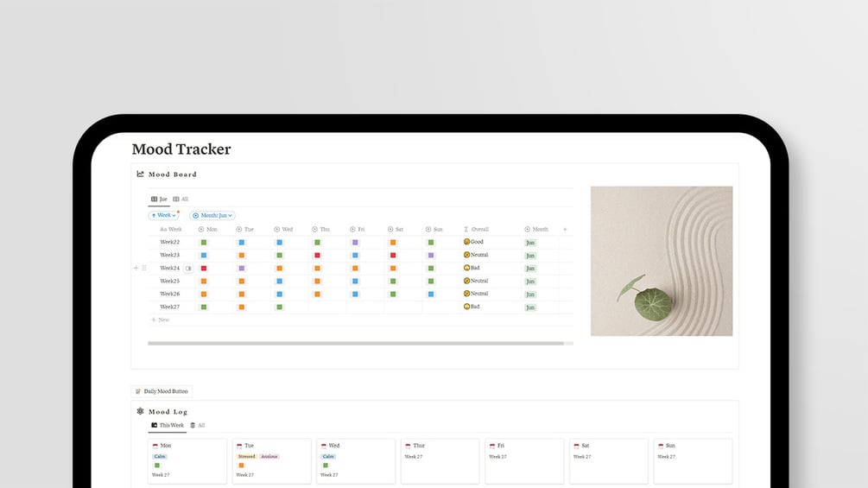The image size is (868, 488).
Task: Click the Mood Tracker page title
Action: (181, 149)
